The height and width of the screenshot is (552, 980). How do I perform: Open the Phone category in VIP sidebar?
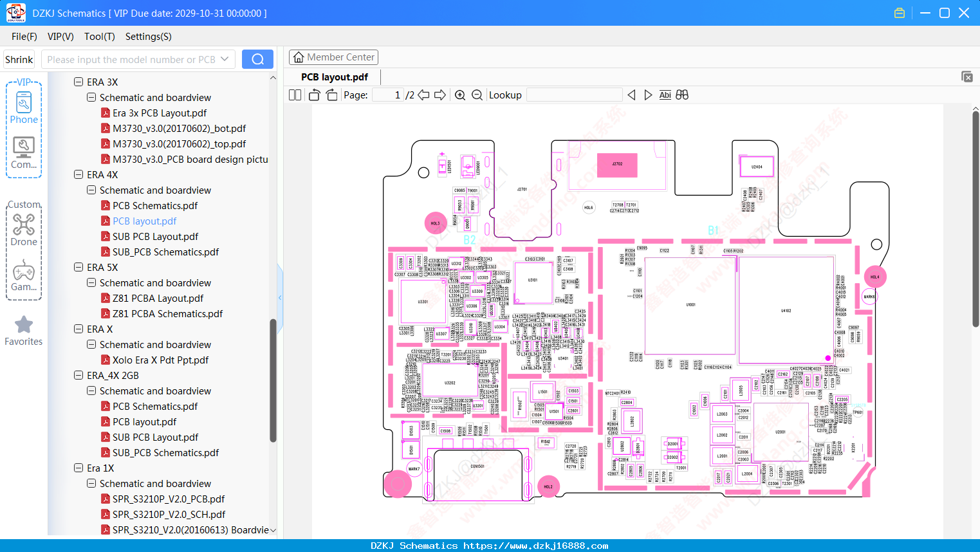click(x=24, y=107)
